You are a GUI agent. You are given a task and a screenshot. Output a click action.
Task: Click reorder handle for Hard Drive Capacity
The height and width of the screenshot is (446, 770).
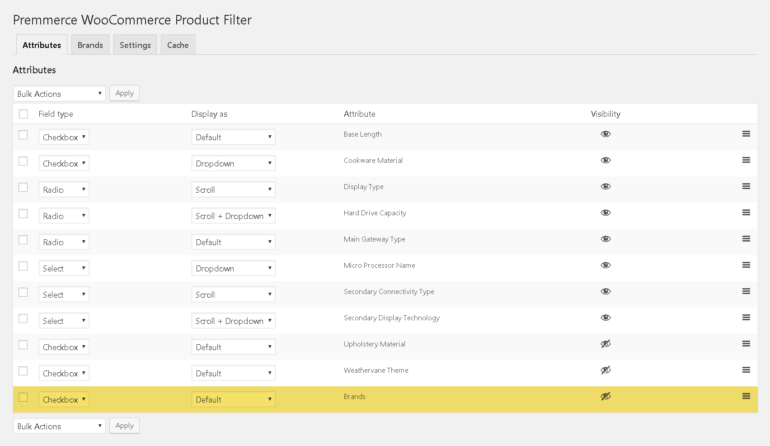(746, 212)
